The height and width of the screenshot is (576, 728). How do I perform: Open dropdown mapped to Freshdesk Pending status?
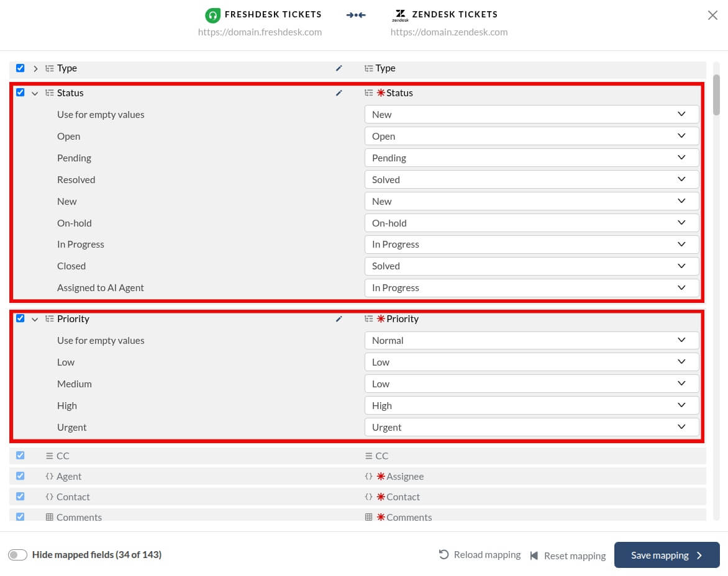click(532, 158)
